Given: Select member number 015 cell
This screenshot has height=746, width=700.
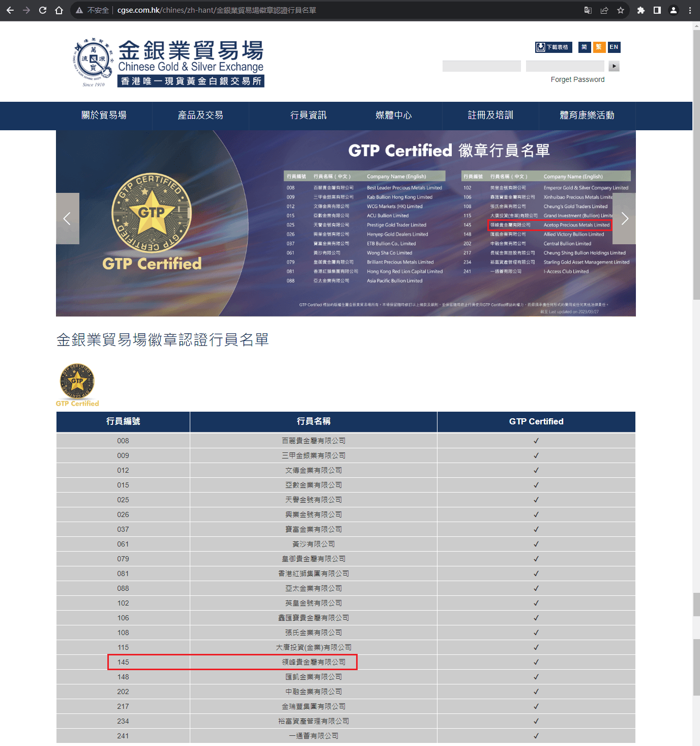Looking at the screenshot, I should 123,485.
